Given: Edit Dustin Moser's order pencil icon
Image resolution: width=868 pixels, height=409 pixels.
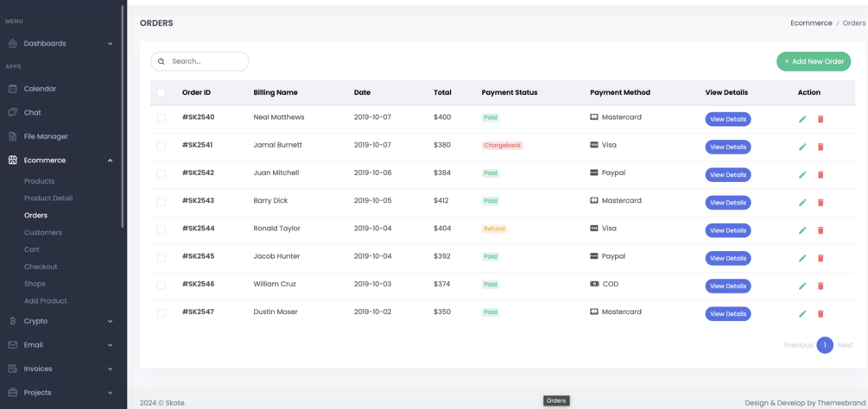Looking at the screenshot, I should (802, 313).
